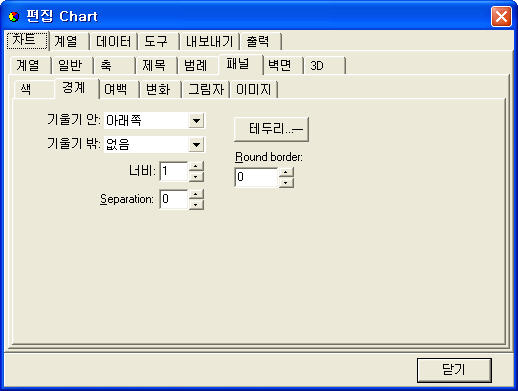Screen dimensions: 518x391
Task: Expand the 기울기 밖 dropdown arrow
Action: [196, 145]
